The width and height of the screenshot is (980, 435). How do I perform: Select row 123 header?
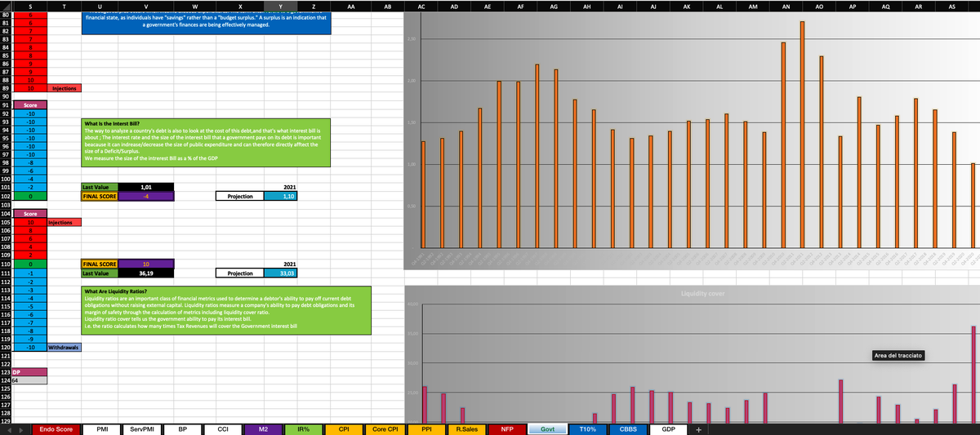(x=6, y=372)
